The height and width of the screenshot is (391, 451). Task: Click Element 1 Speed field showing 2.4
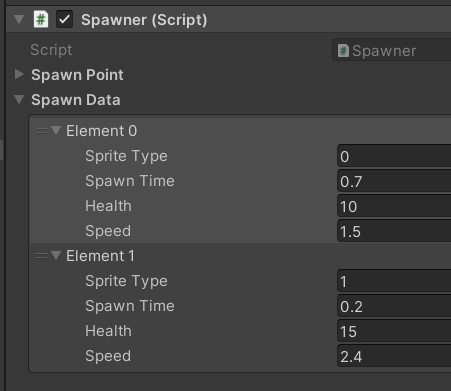click(394, 356)
